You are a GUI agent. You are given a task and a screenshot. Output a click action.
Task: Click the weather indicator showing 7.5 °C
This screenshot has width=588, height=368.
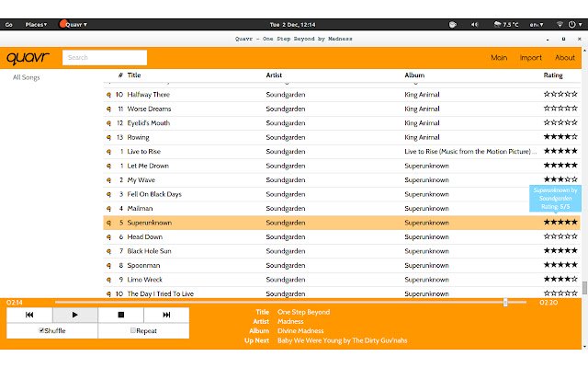point(506,25)
